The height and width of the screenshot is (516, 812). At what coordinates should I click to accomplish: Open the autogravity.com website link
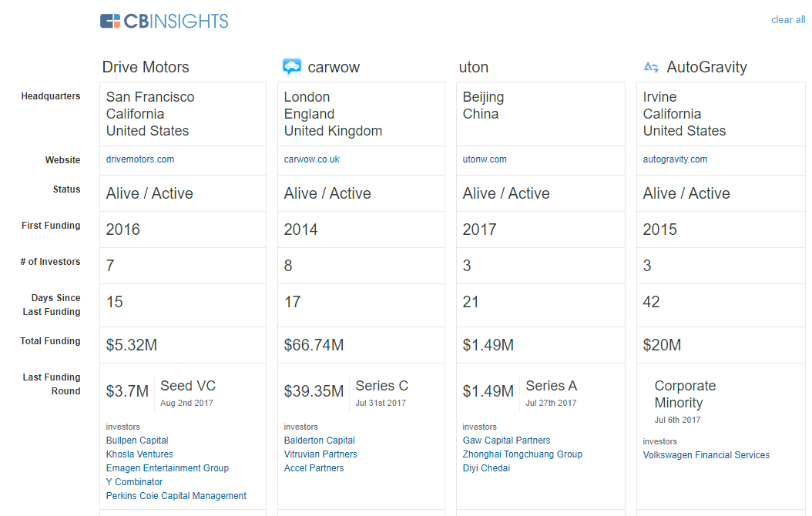675,159
